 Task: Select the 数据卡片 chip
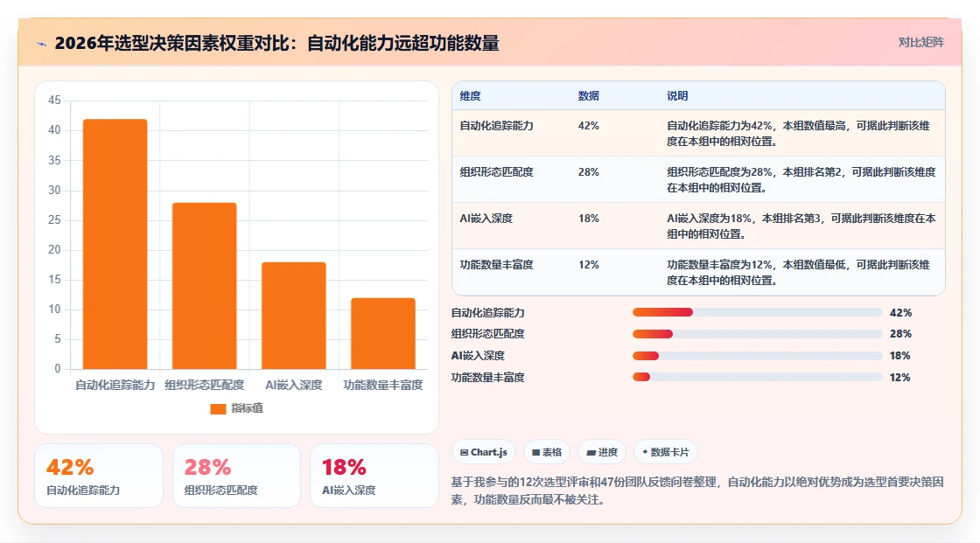pos(665,452)
